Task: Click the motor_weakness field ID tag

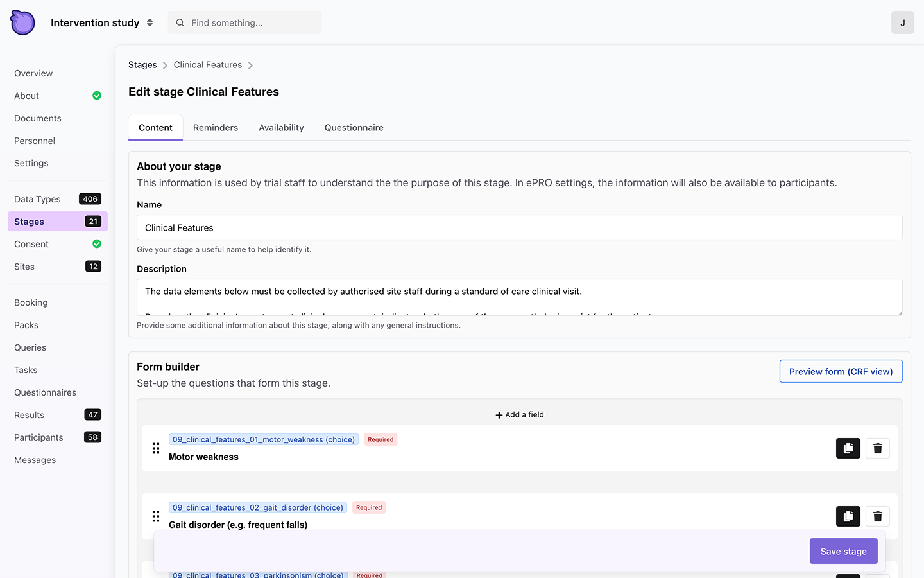Action: tap(264, 439)
